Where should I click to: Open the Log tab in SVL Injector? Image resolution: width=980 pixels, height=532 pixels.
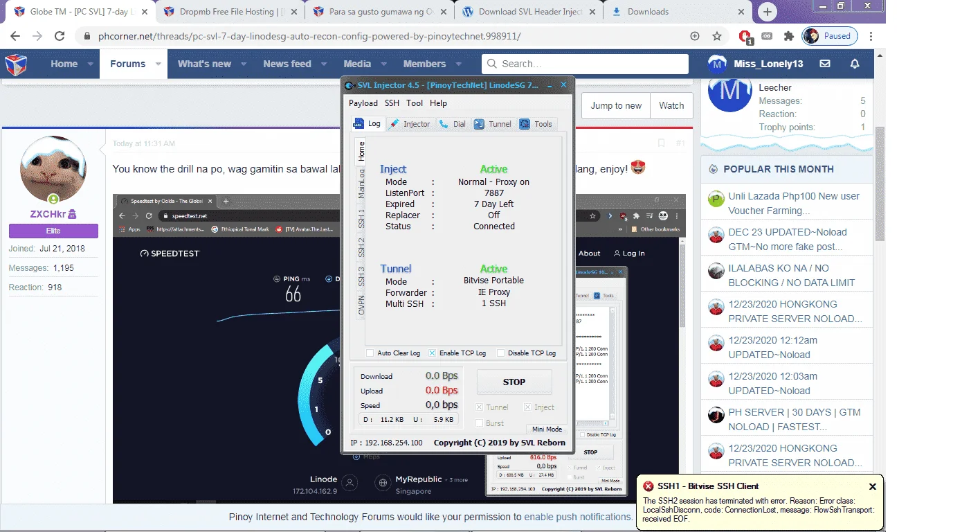(x=367, y=123)
